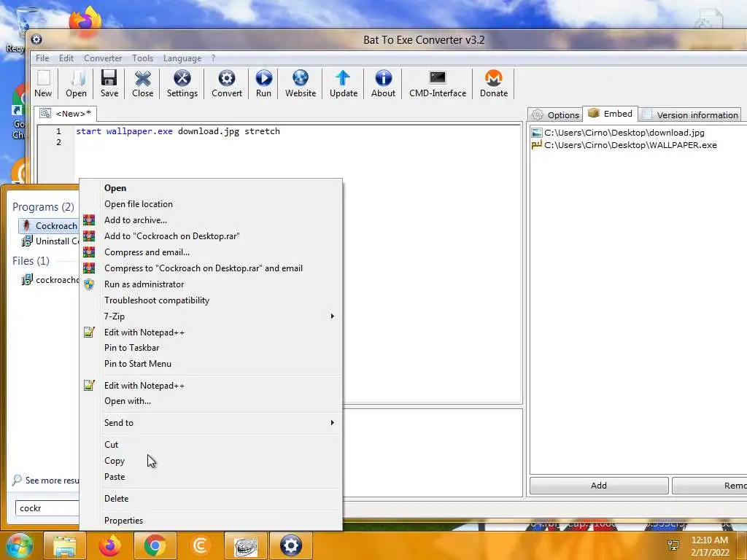The height and width of the screenshot is (560, 747).
Task: Open the orange C taskbar app
Action: 200,545
